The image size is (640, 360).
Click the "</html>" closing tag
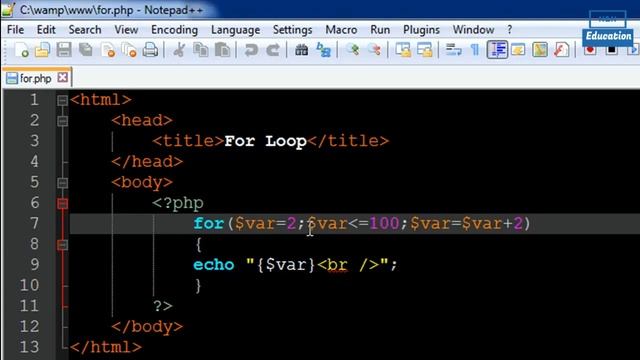(x=106, y=347)
